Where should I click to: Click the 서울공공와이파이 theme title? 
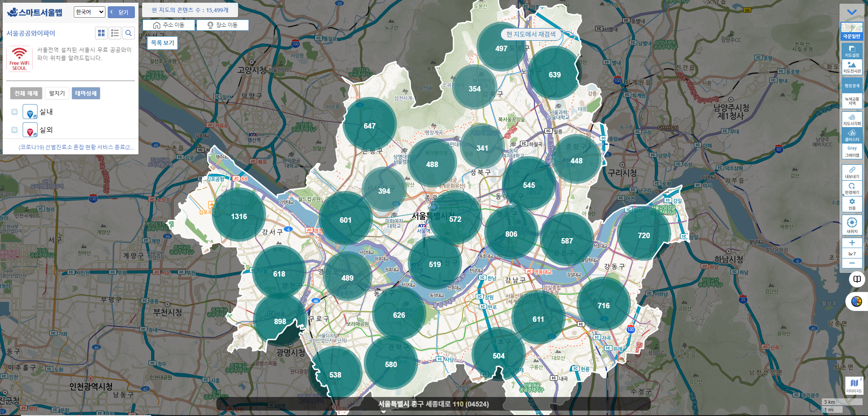pyautogui.click(x=31, y=33)
